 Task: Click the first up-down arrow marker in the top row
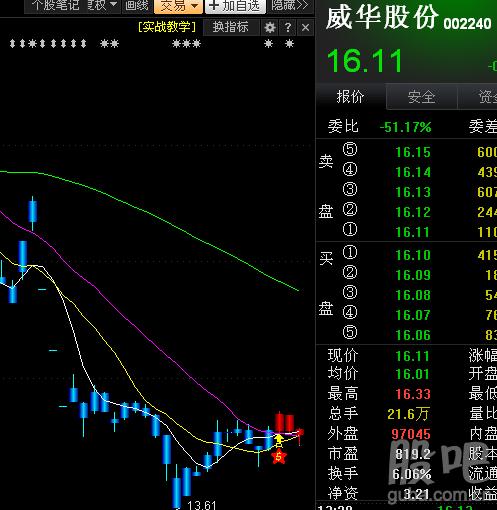[12, 44]
